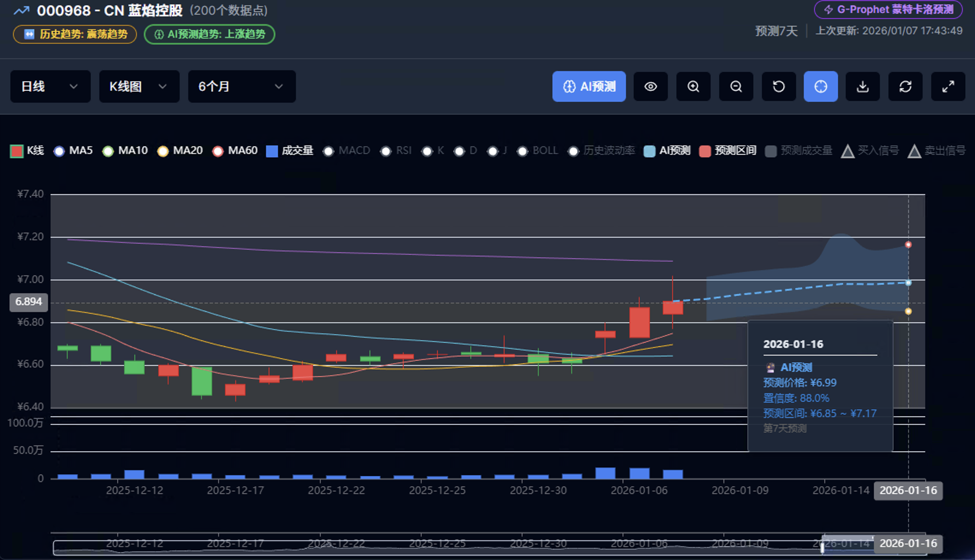Image resolution: width=975 pixels, height=560 pixels.
Task: Click G-Prophet 蒙特卡洛预测 button
Action: [888, 9]
